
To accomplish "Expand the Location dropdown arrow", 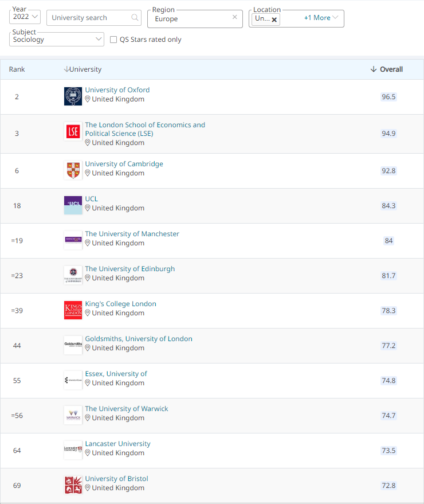I will coord(336,18).
